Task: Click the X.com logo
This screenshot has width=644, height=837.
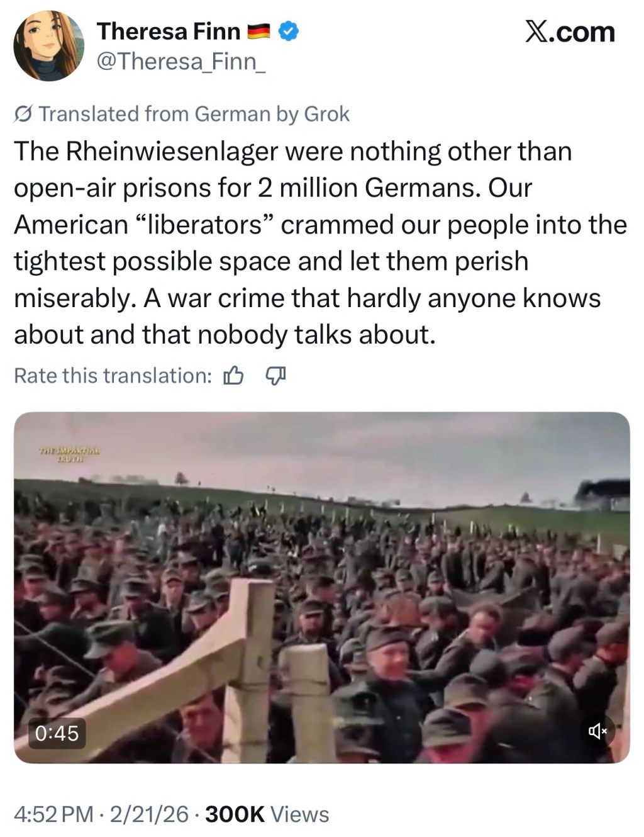Action: (x=570, y=31)
